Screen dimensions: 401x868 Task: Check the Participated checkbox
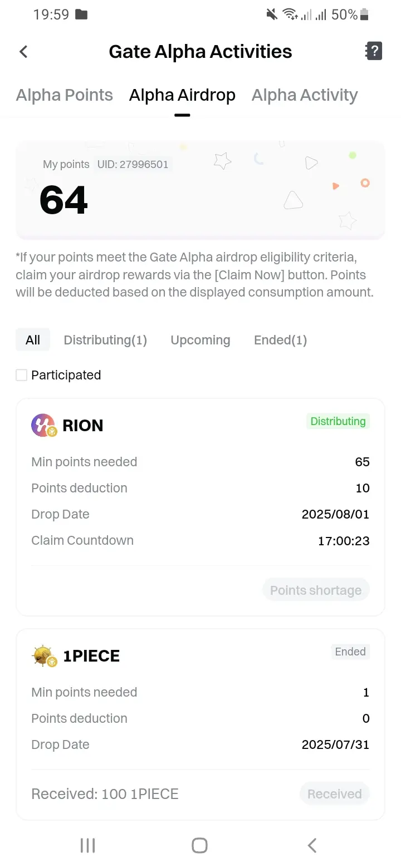(x=22, y=375)
